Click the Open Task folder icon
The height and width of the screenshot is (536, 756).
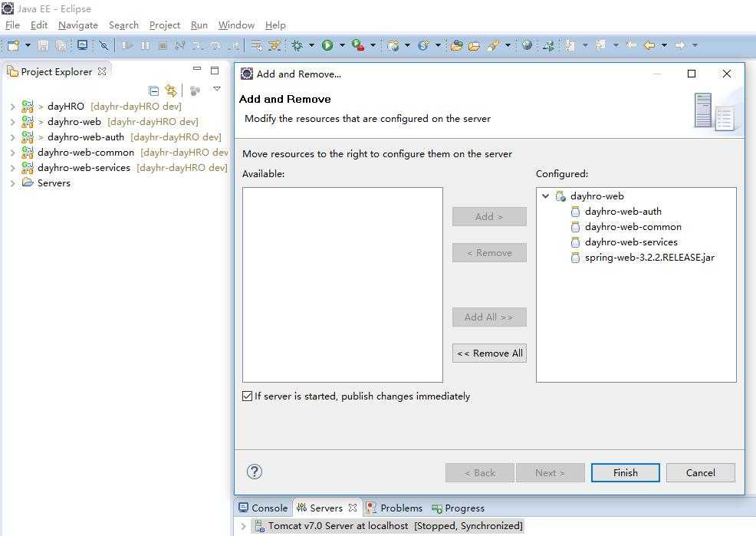(475, 45)
